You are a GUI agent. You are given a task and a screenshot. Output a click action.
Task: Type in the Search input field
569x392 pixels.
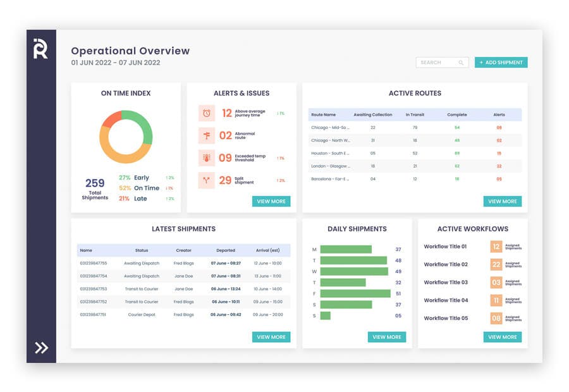pyautogui.click(x=436, y=63)
